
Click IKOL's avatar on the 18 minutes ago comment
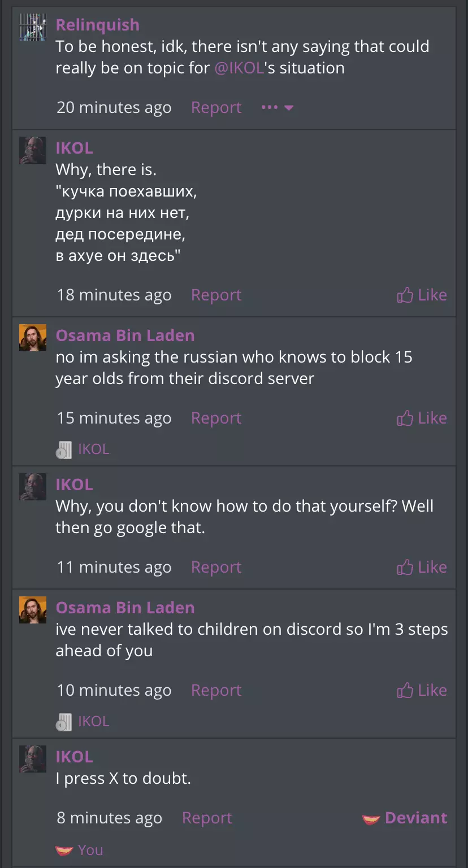pyautogui.click(x=33, y=150)
